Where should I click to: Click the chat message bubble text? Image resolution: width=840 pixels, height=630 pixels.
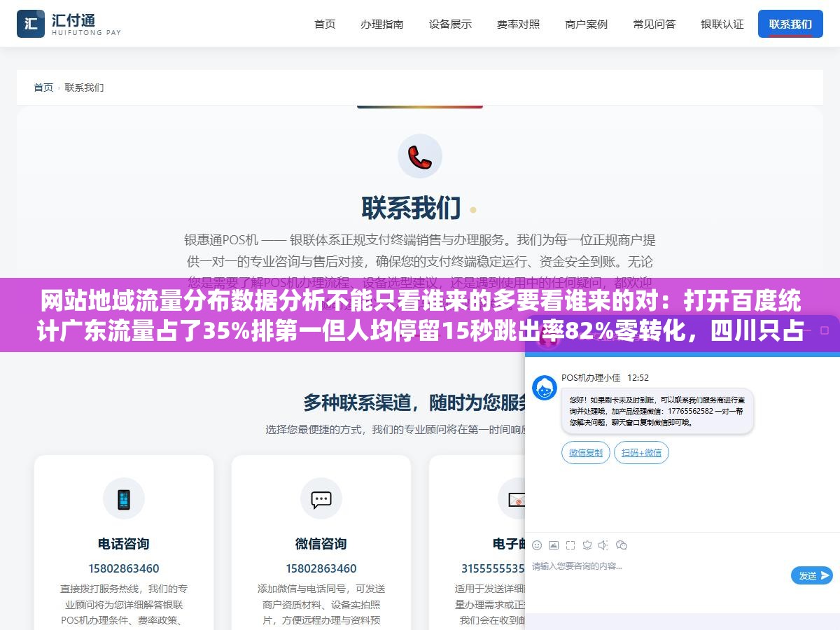(x=657, y=411)
